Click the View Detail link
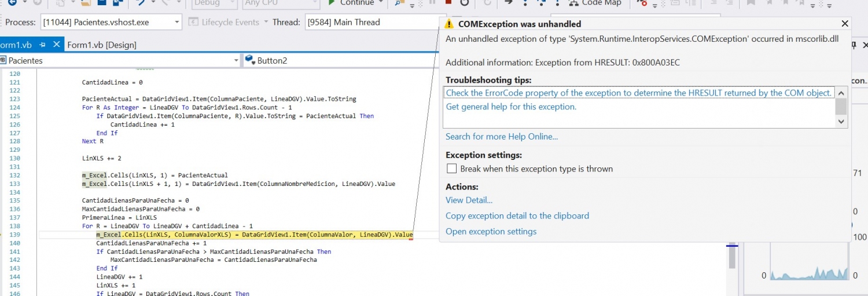This screenshot has height=296, width=868. click(x=469, y=200)
